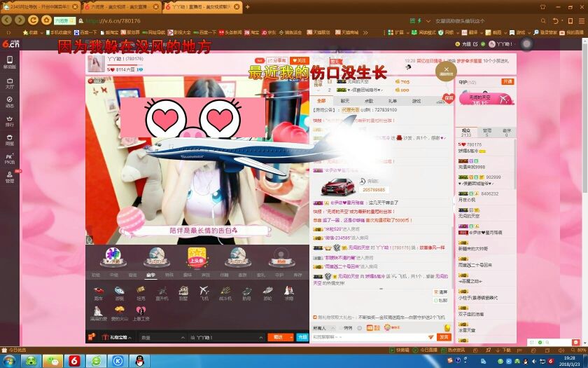Open Windows Start menu
The width and height of the screenshot is (588, 368).
click(9, 361)
